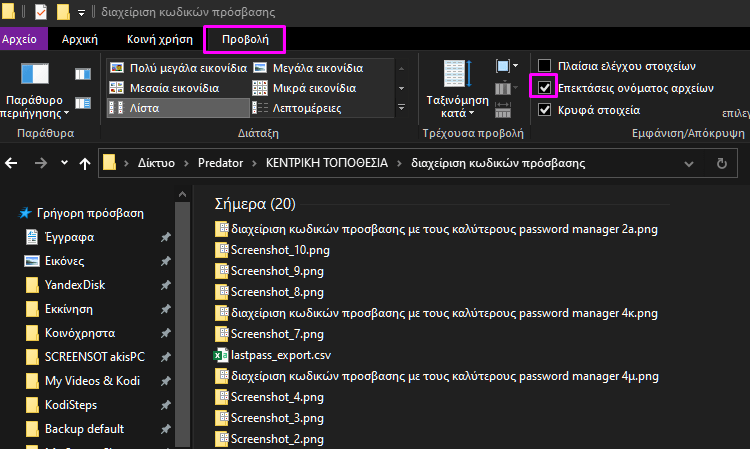
Task: Click the layout gallery up arrow
Action: [x=401, y=68]
